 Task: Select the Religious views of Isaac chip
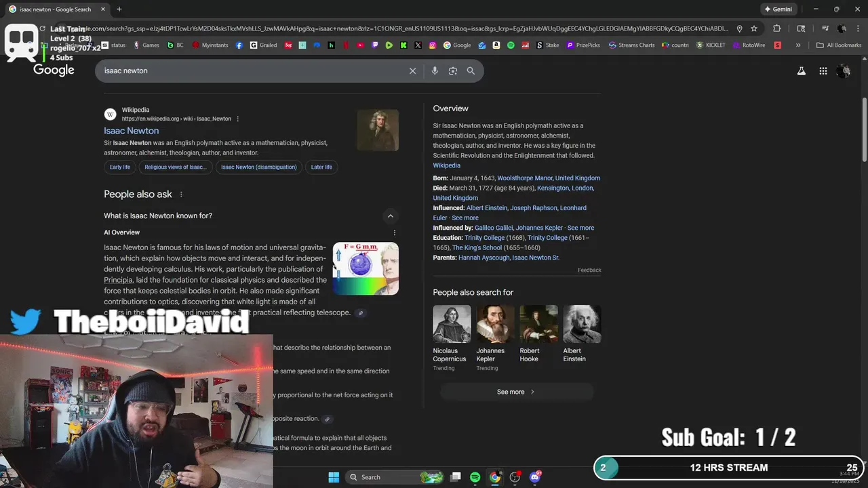(x=176, y=167)
